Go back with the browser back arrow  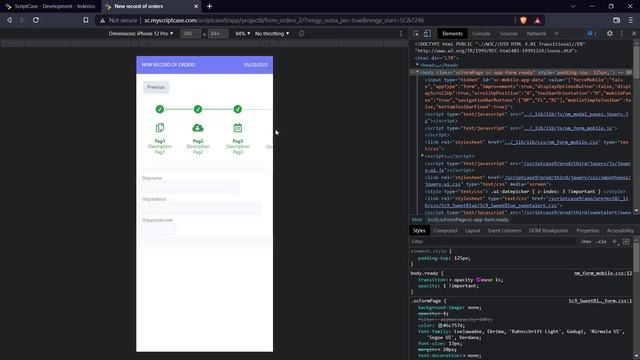(x=9, y=20)
